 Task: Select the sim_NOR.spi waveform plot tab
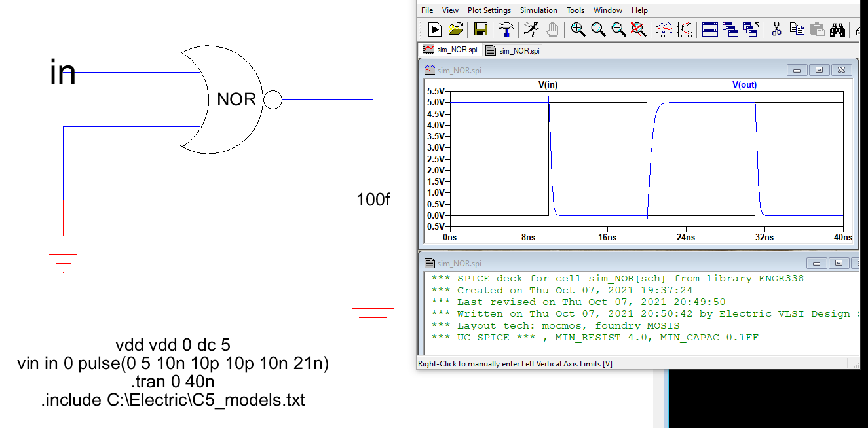[451, 50]
